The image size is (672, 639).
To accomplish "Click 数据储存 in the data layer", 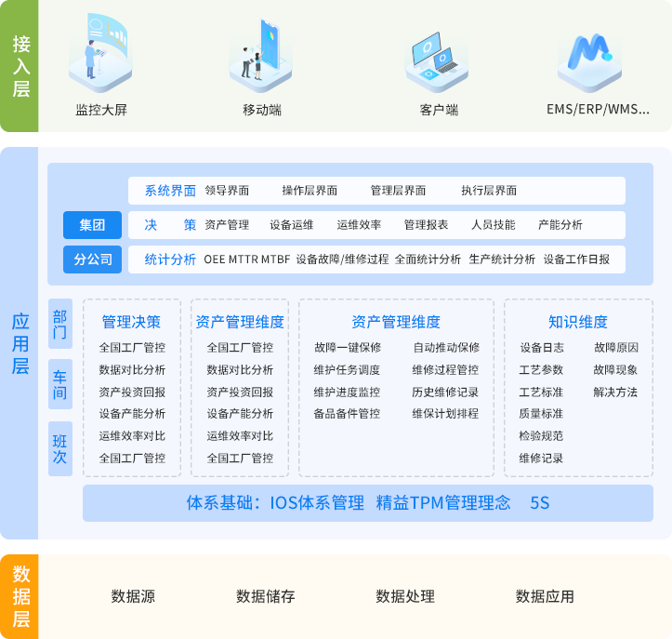I will point(265,596).
